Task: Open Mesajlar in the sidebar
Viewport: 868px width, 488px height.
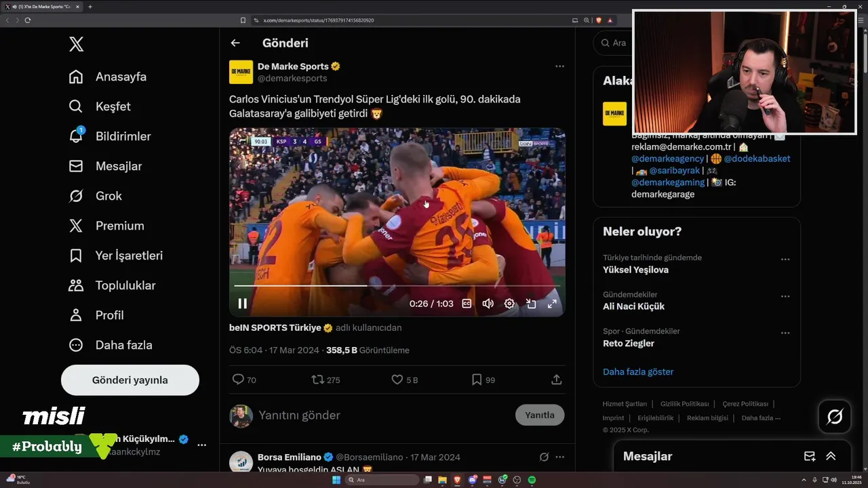Action: 105,166
